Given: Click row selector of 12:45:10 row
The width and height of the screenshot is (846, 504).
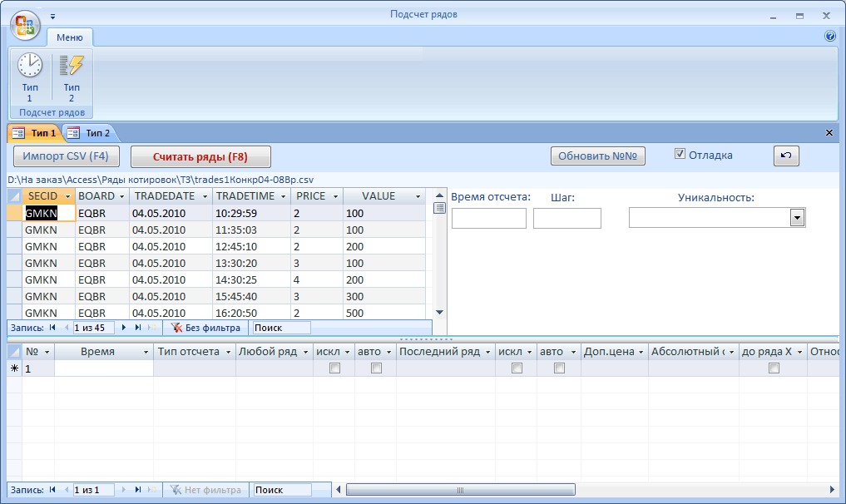Looking at the screenshot, I should pos(15,247).
